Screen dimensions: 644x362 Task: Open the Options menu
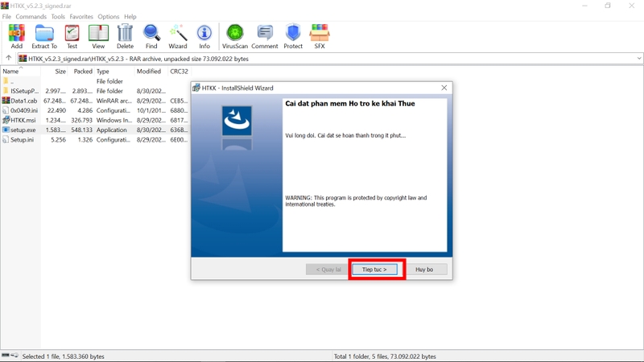coord(109,16)
